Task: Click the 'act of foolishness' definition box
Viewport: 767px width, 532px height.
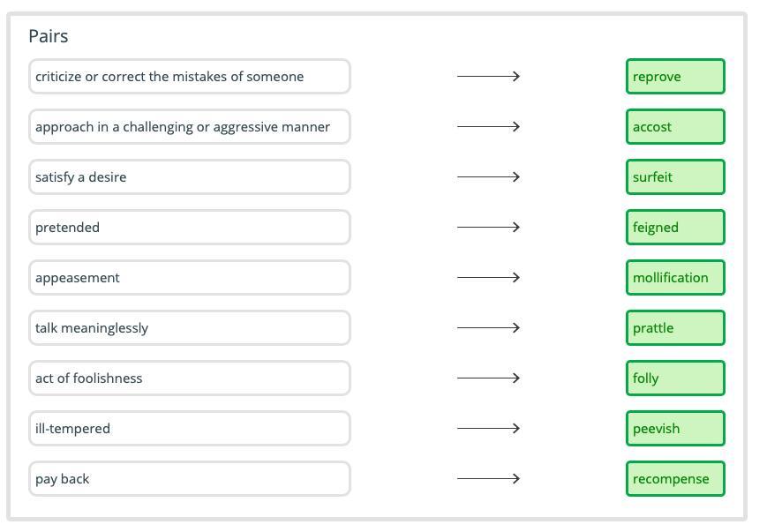Action: point(190,378)
